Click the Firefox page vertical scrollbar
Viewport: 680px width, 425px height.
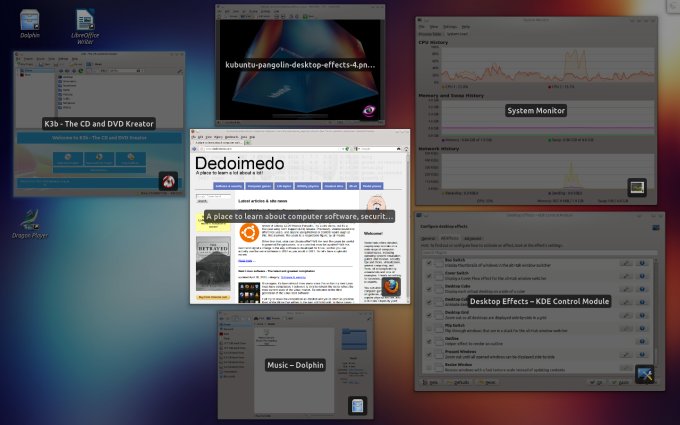pyautogui.click(x=406, y=226)
